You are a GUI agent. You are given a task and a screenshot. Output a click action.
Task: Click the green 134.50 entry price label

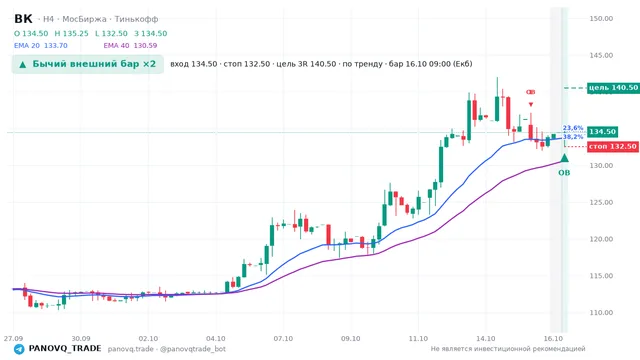(x=602, y=132)
